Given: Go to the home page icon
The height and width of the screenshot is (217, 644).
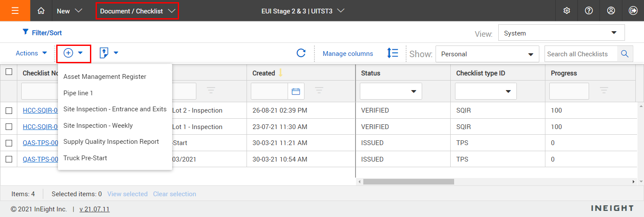Looking at the screenshot, I should coord(41,11).
